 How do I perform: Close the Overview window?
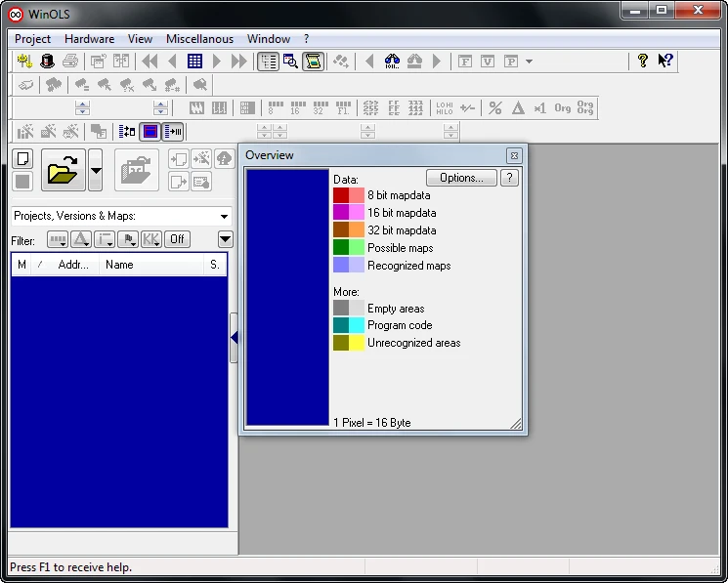pyautogui.click(x=514, y=156)
